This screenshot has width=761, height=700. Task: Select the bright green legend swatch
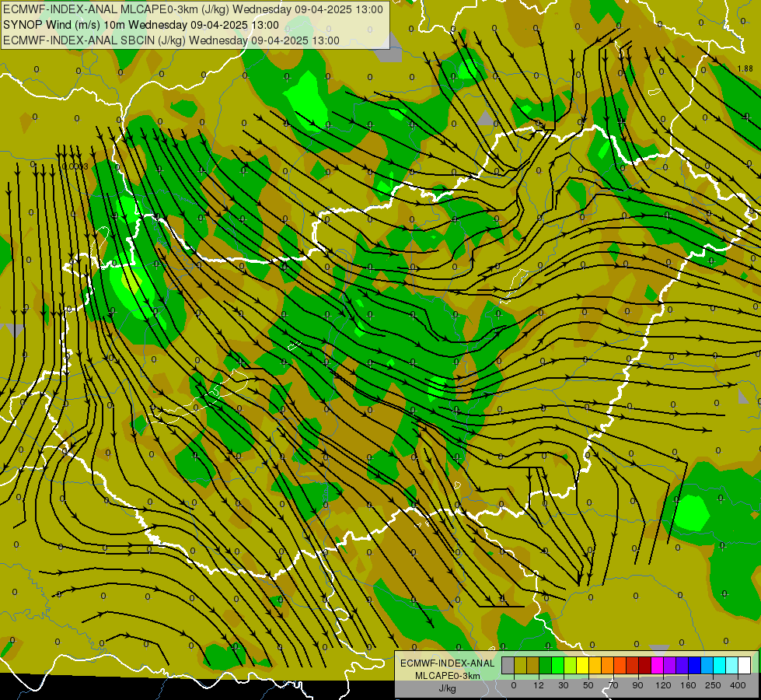point(557,665)
